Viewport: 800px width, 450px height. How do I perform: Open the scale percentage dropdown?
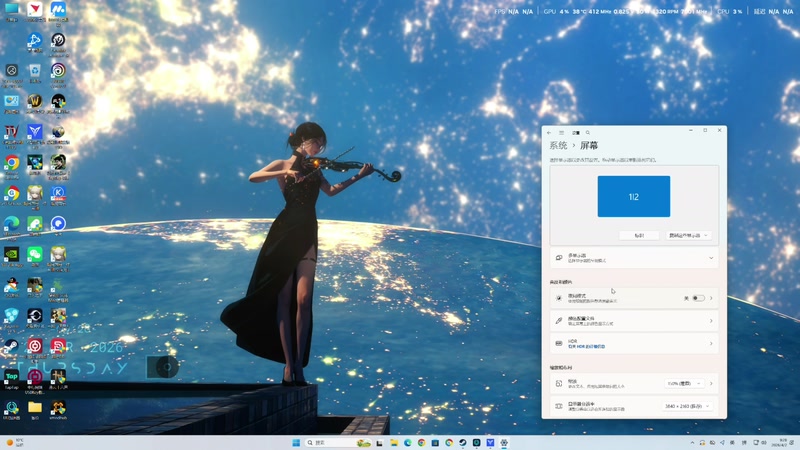pos(684,383)
